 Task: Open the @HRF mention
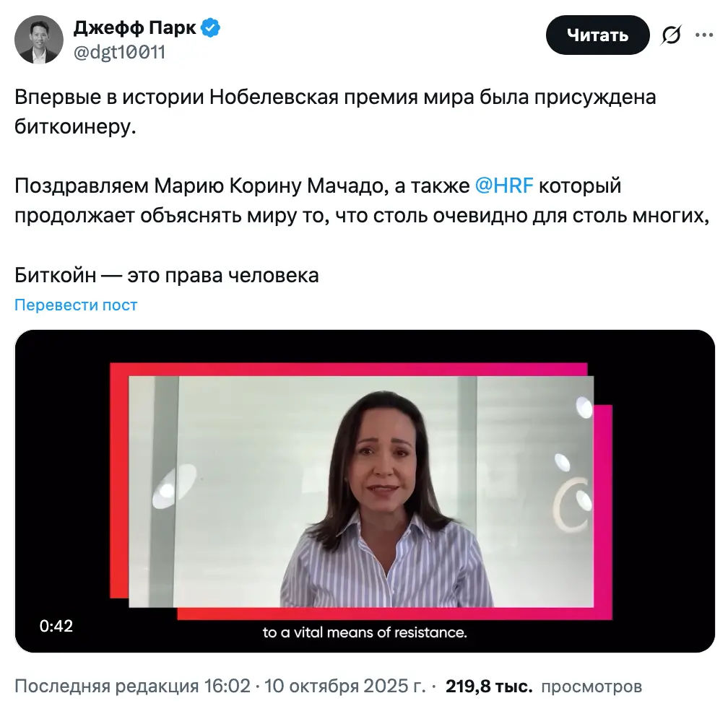pos(504,186)
